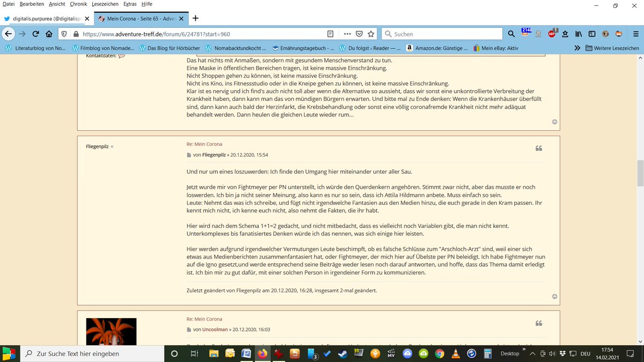Click the page vertical scrollbar thumb

[640, 173]
